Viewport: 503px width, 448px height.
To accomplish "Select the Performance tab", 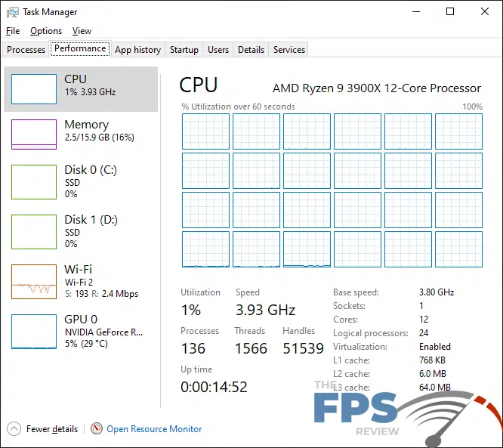I will pos(80,49).
